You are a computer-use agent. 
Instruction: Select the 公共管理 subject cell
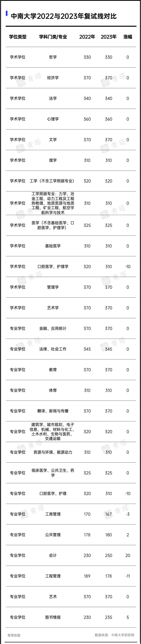[x=53, y=535]
